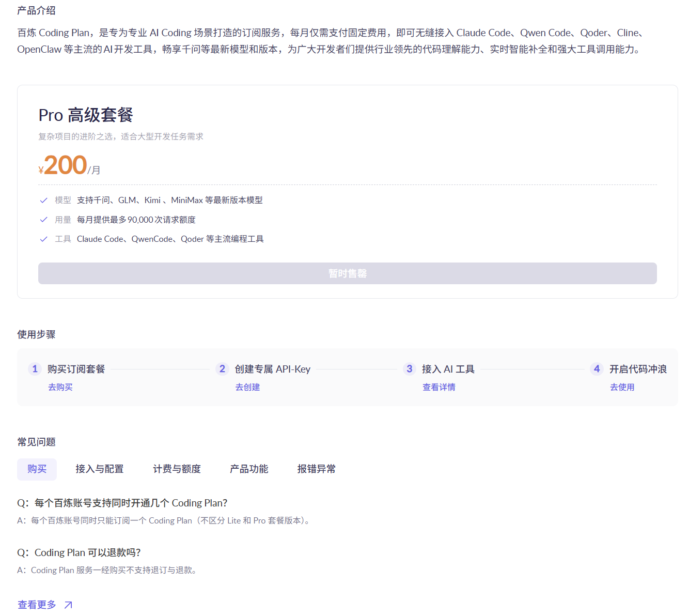Click the Pro 高级套餐 heading
This screenshot has height=616, width=689.
pos(86,115)
